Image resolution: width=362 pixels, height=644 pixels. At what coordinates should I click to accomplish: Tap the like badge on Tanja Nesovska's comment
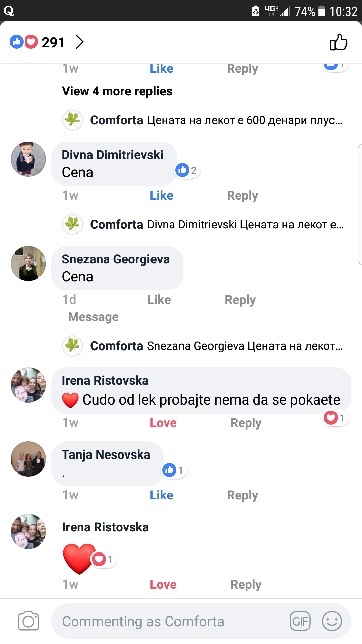coord(174,470)
